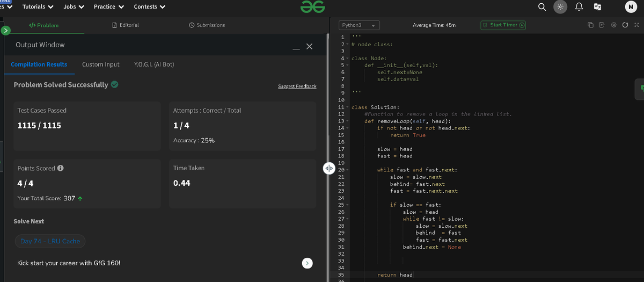Viewport: 644px width, 282px height.
Task: Click 'fast = fast.next.next' code line
Action: tap(424, 191)
